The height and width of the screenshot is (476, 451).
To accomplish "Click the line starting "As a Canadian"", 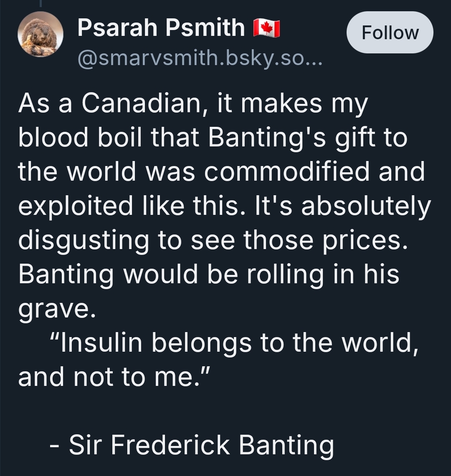I will 192,103.
